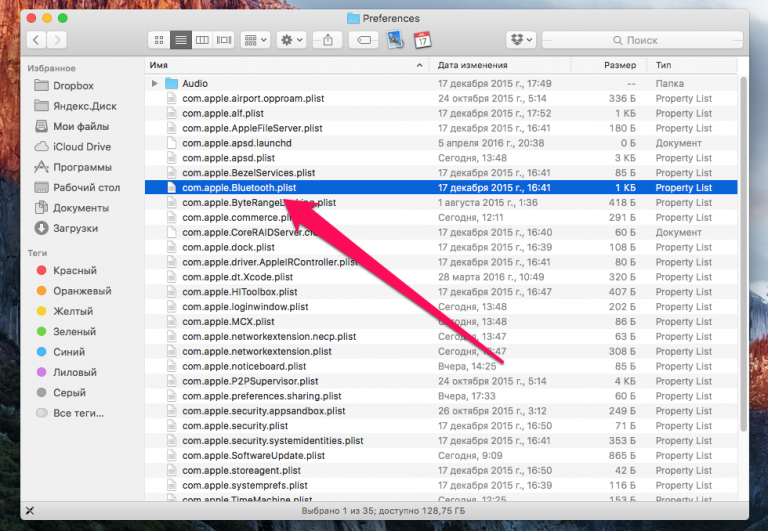Click the Edit Tags toolbar button
The height and width of the screenshot is (531, 768).
(364, 40)
